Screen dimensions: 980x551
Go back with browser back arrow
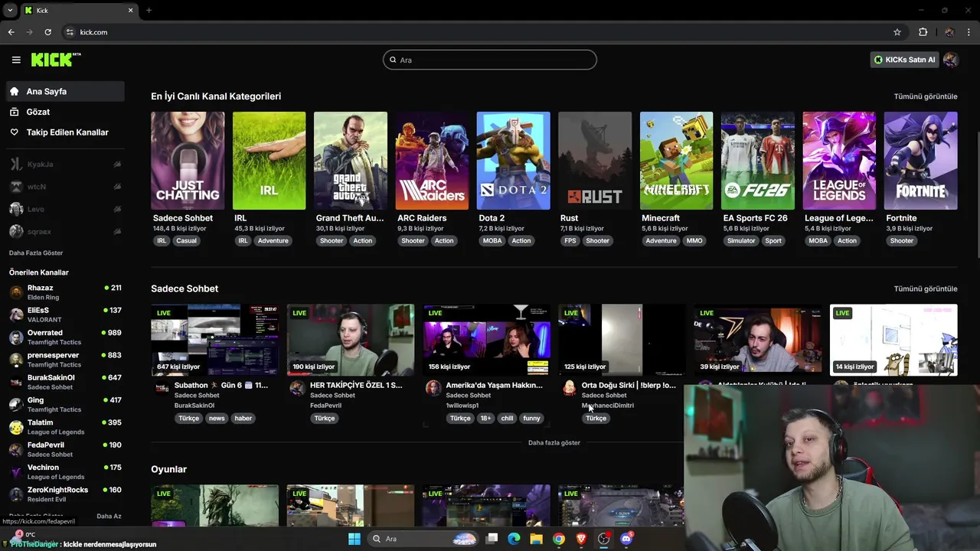(11, 32)
